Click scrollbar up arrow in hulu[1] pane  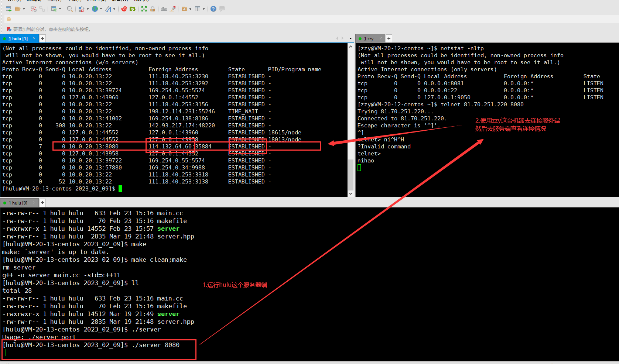pos(351,47)
